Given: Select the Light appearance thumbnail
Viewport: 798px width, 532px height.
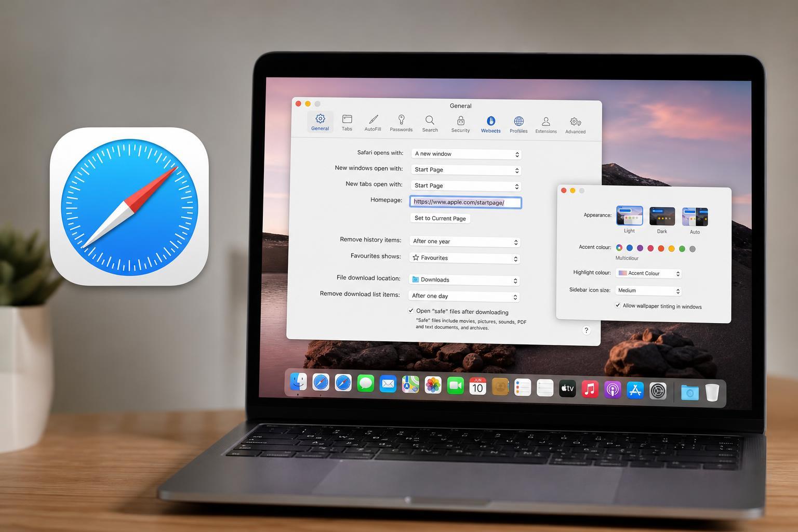Looking at the screenshot, I should [630, 216].
